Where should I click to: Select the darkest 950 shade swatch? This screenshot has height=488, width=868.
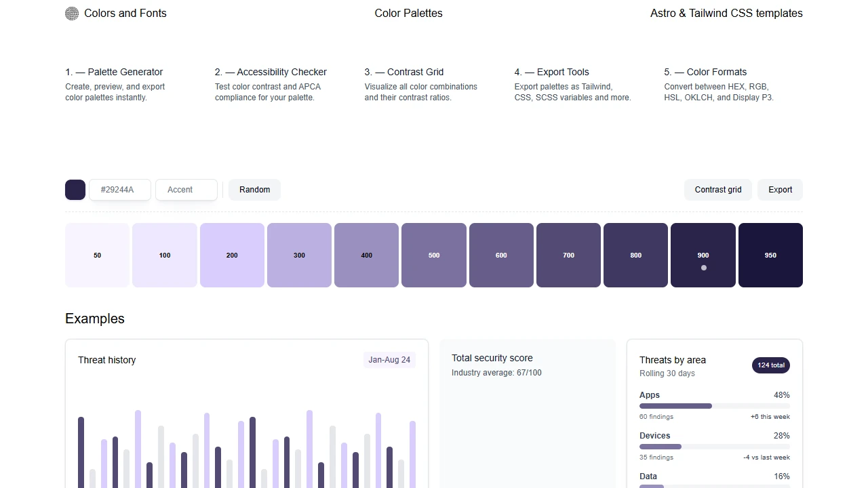[x=770, y=255]
